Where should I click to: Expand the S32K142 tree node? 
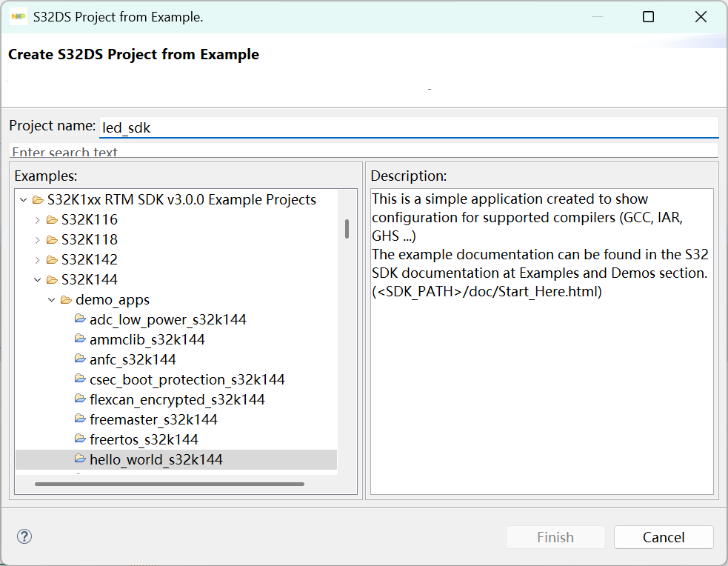[38, 260]
